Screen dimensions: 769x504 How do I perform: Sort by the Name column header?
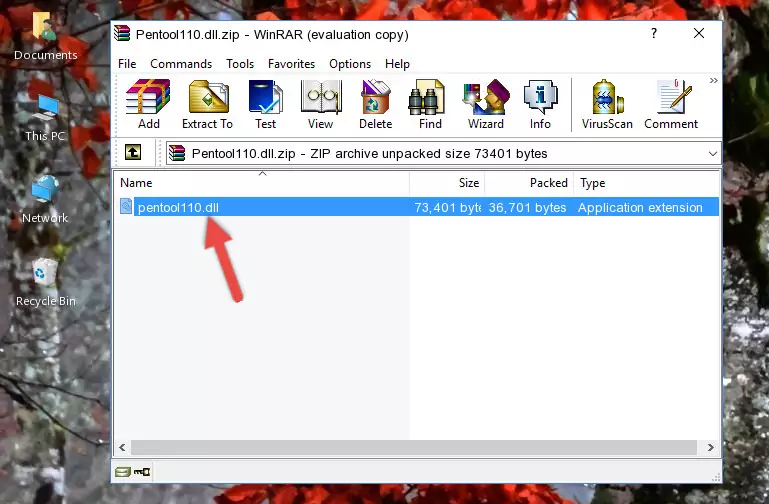pyautogui.click(x=262, y=183)
